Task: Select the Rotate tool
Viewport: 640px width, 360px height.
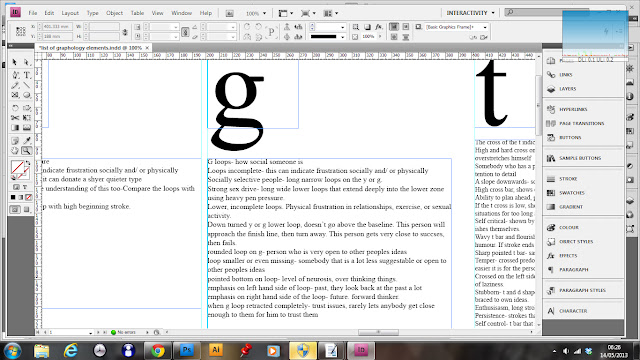Action: (15, 108)
